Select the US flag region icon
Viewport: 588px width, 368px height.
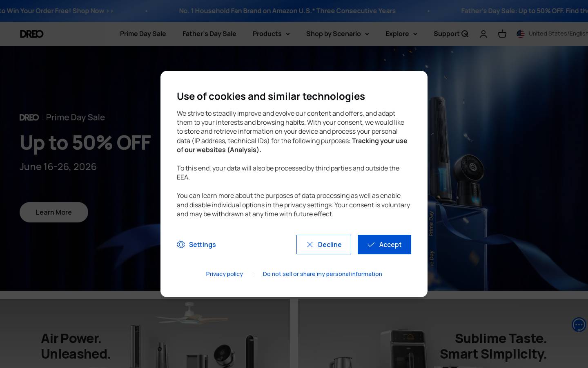click(521, 34)
